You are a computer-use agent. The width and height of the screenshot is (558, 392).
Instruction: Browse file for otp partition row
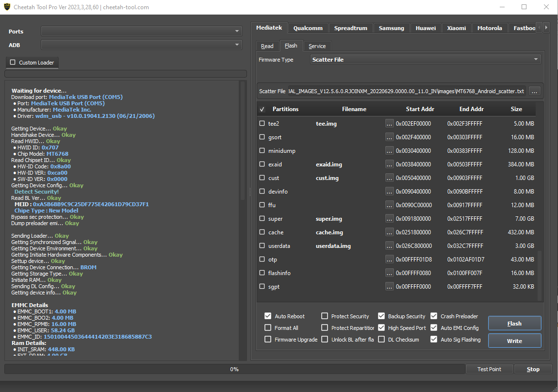pos(389,260)
